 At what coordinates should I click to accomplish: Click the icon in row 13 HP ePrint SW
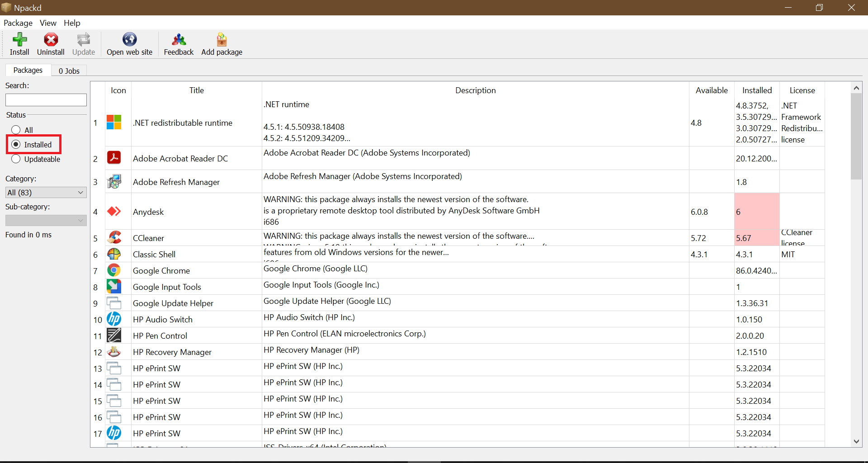(x=114, y=368)
